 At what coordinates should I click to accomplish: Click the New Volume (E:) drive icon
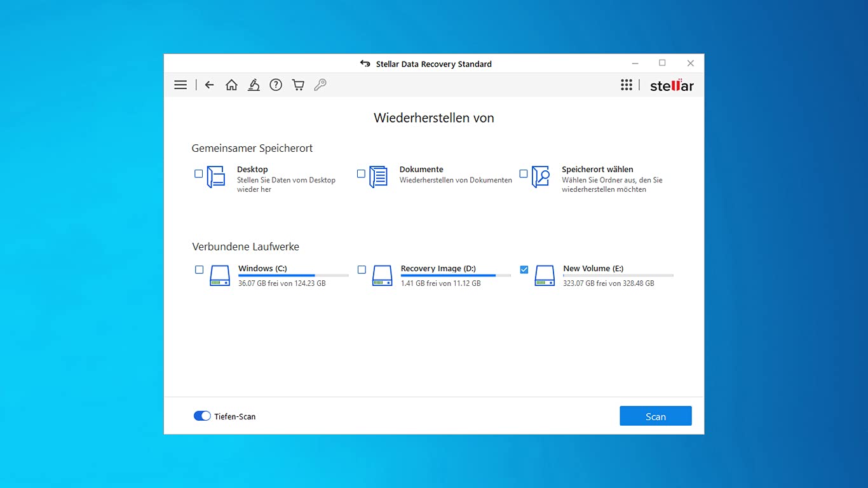545,275
